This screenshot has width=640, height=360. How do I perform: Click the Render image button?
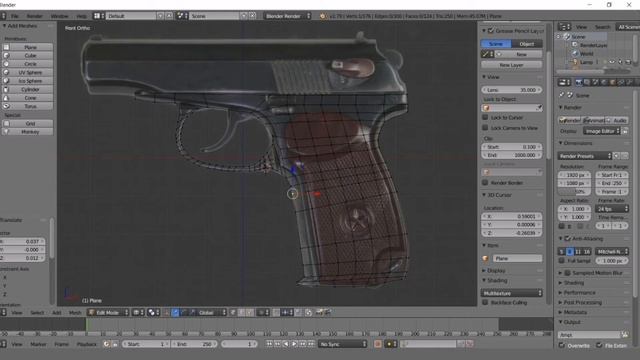point(569,120)
